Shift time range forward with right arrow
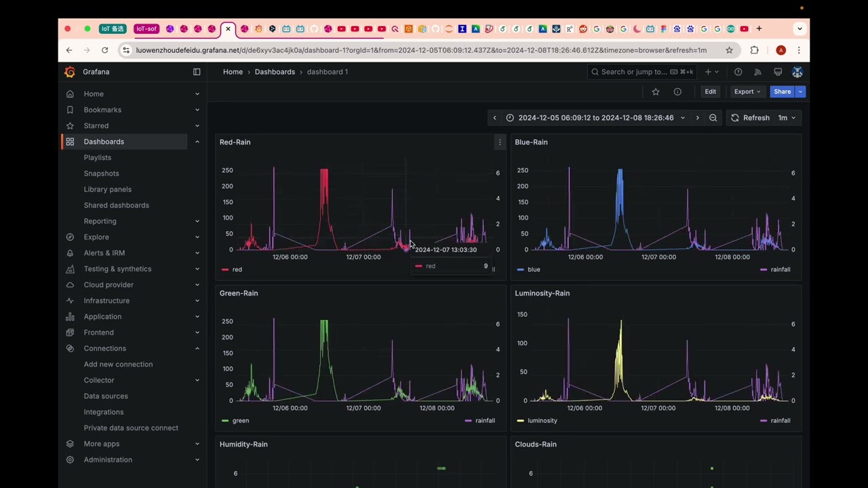 697,118
